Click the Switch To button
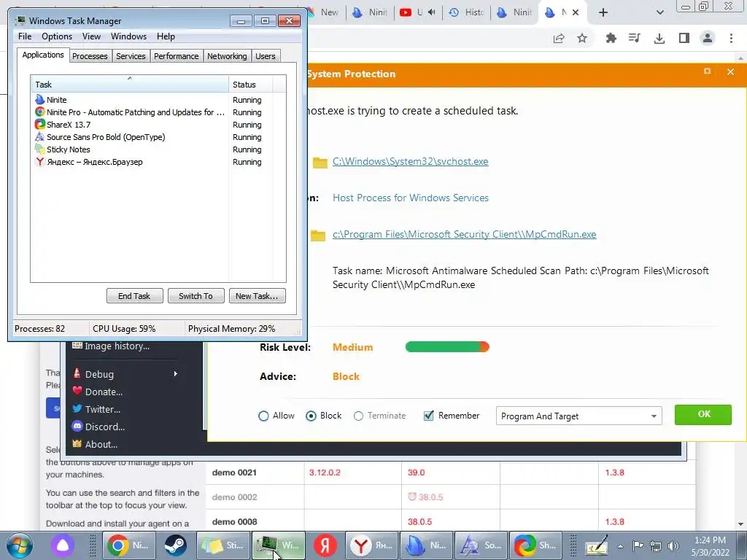Screen dimensions: 747x560 pos(196,296)
